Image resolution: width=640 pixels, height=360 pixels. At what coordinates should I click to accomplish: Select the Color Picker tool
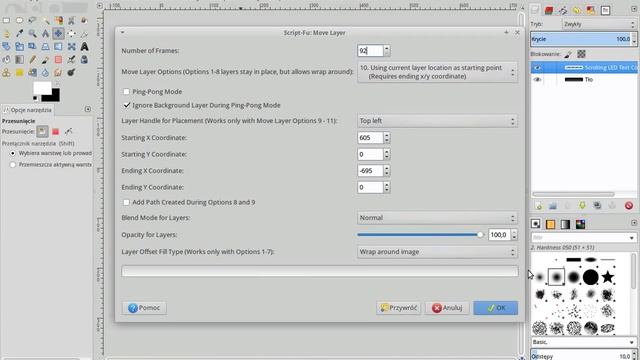coord(20,33)
